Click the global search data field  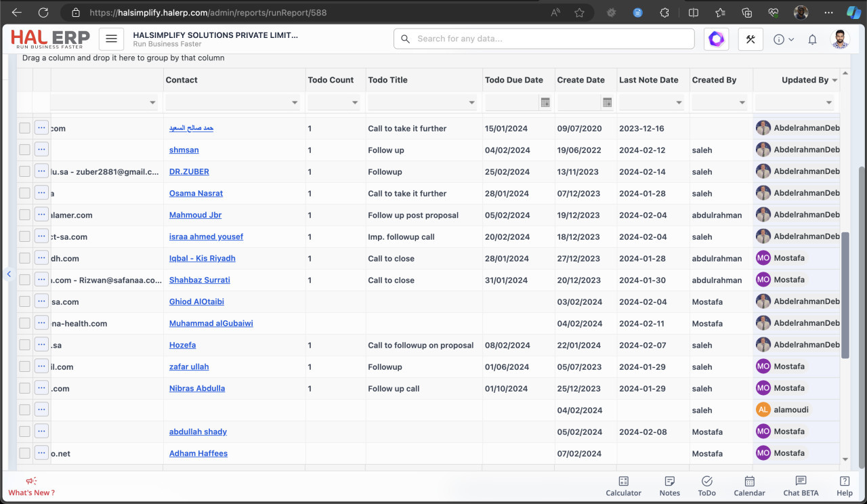click(x=543, y=39)
